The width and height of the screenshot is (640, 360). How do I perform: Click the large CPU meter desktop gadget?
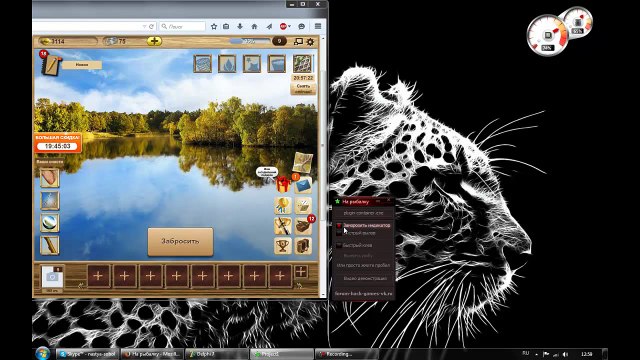coord(547,36)
